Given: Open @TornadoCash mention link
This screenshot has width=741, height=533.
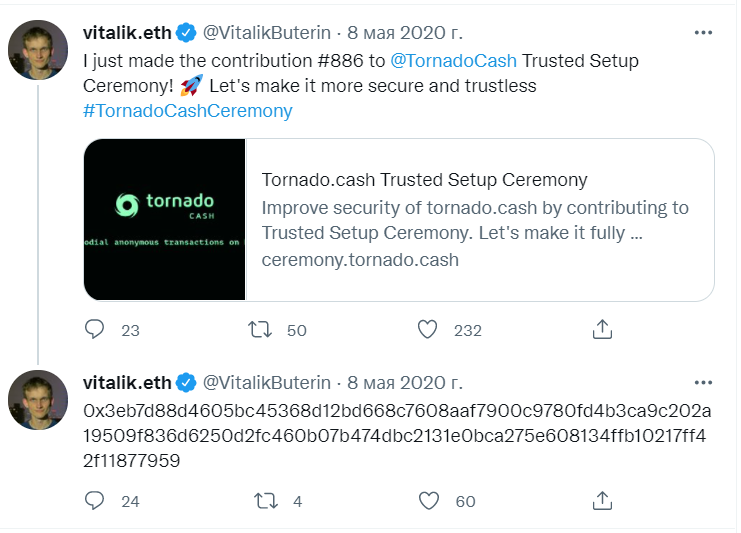Looking at the screenshot, I should click(453, 61).
